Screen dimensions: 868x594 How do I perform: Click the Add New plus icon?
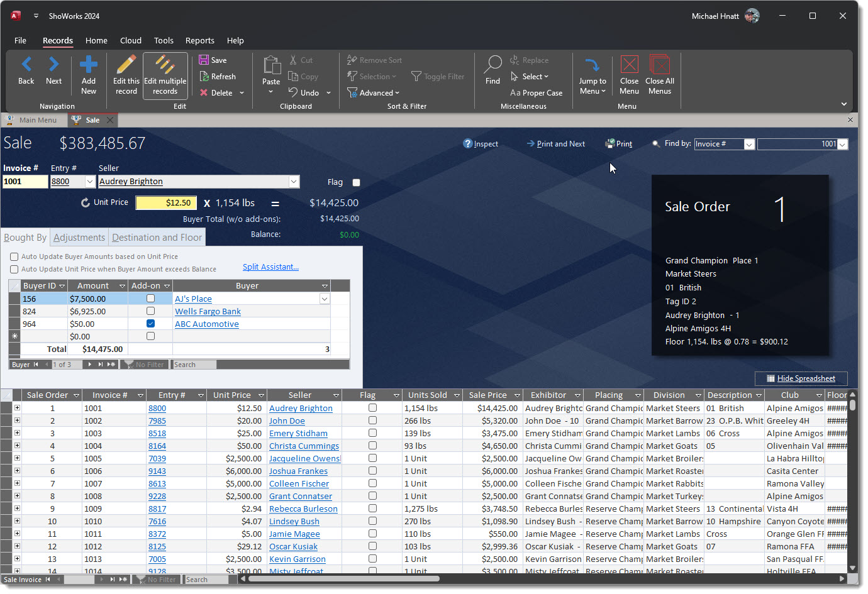tap(89, 64)
